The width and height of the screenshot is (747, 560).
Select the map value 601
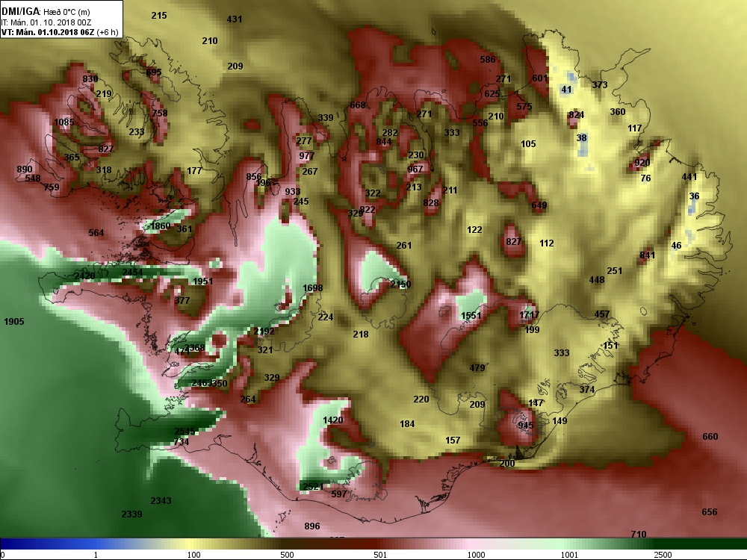tap(540, 78)
